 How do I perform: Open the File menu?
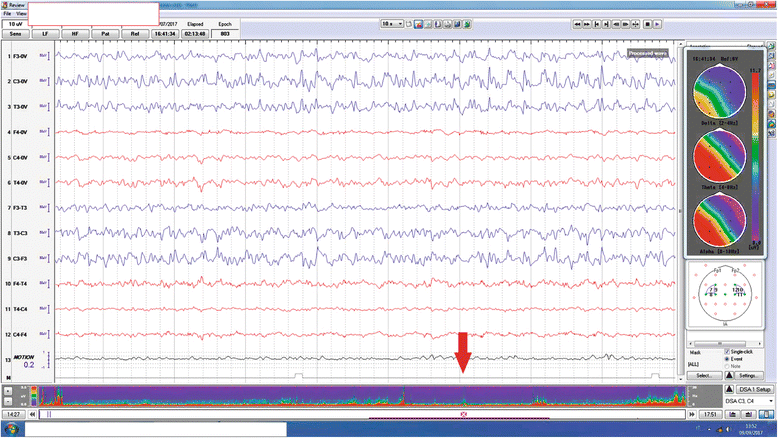7,13
